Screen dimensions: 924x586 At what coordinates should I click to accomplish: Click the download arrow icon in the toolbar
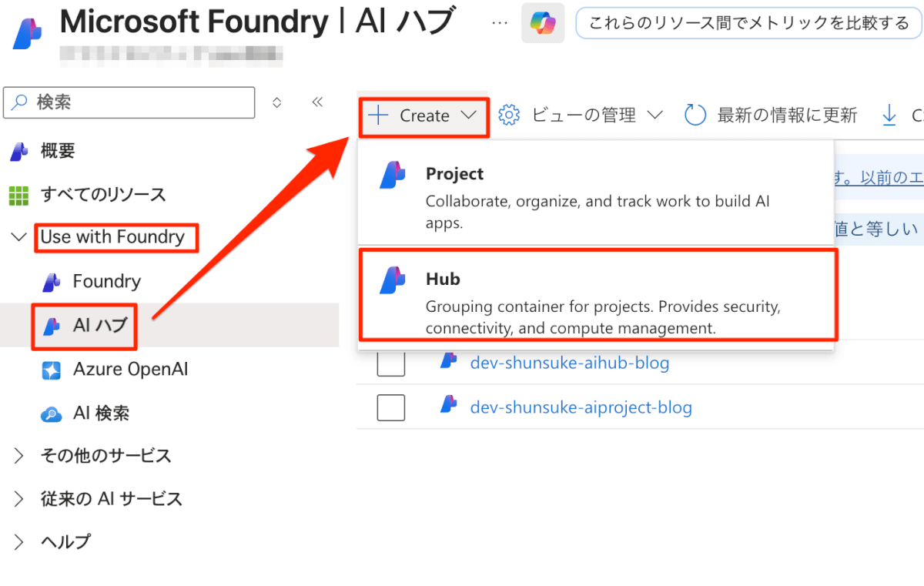pos(889,116)
